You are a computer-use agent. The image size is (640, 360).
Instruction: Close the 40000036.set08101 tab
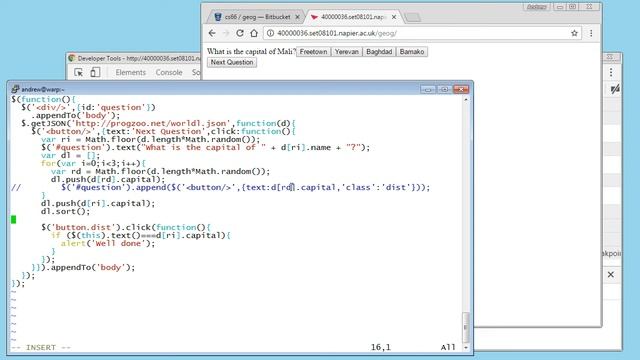pos(394,17)
